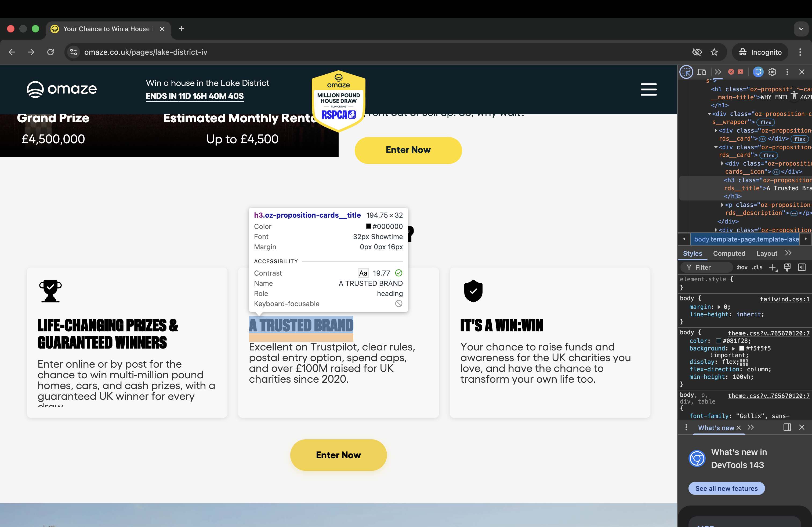Toggle the flex badge on second rds__card
This screenshot has height=527, width=812.
pyautogui.click(x=768, y=155)
